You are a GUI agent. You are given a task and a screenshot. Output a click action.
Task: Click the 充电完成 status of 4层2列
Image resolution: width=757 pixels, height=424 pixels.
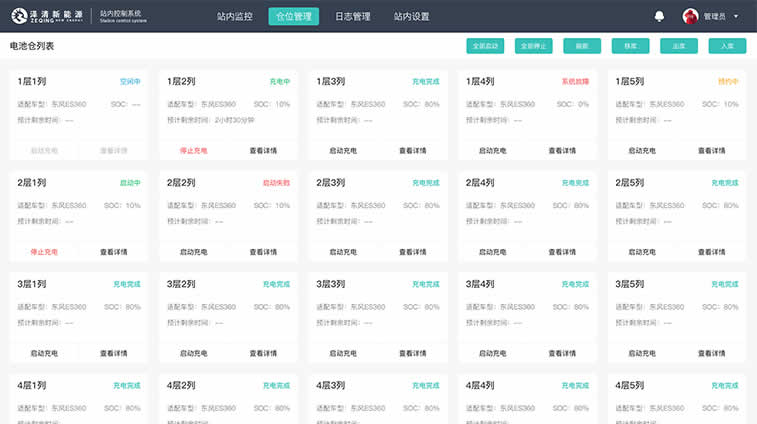[x=277, y=386]
